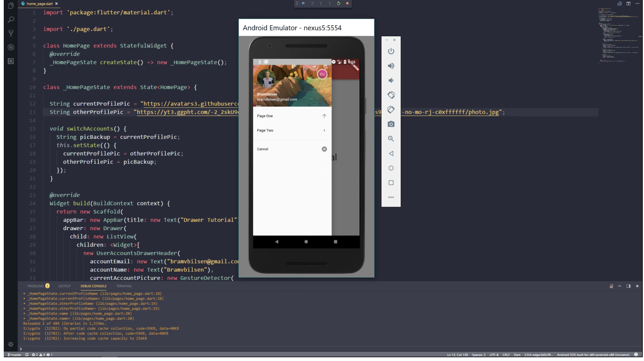Viewport: 644px width, 361px height.
Task: Minimize the emulator side toolbar
Action: tap(387, 40)
